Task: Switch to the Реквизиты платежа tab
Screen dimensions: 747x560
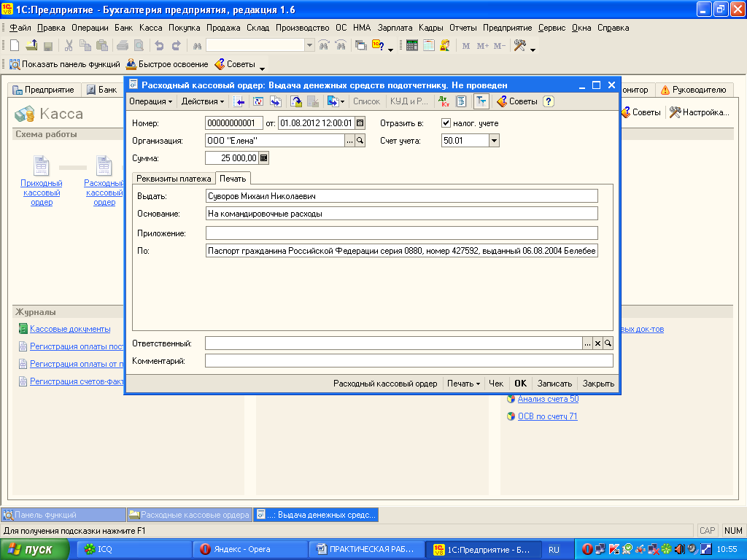Action: click(174, 179)
